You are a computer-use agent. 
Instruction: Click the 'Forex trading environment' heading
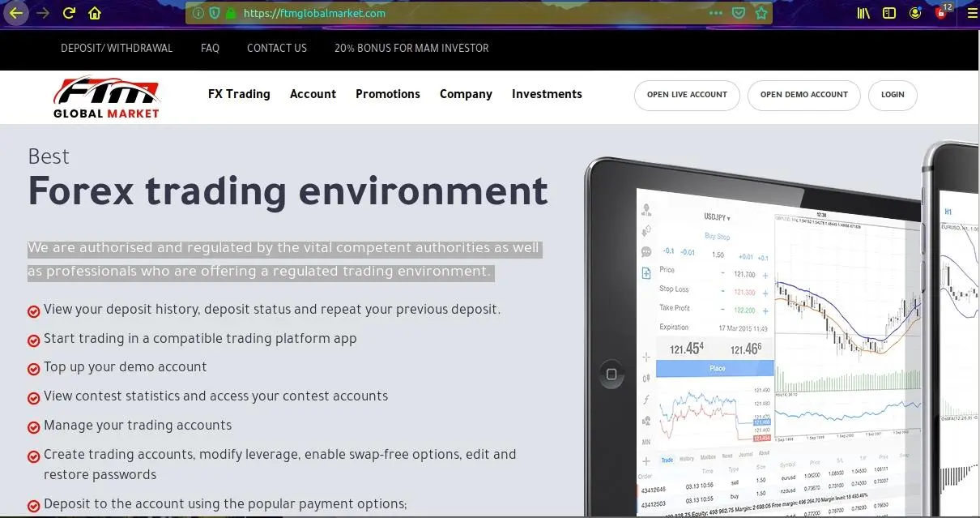(288, 192)
